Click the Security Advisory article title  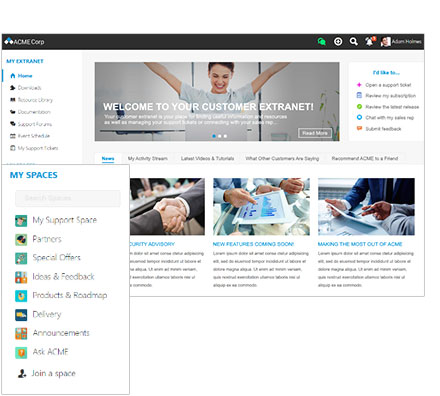152,244
